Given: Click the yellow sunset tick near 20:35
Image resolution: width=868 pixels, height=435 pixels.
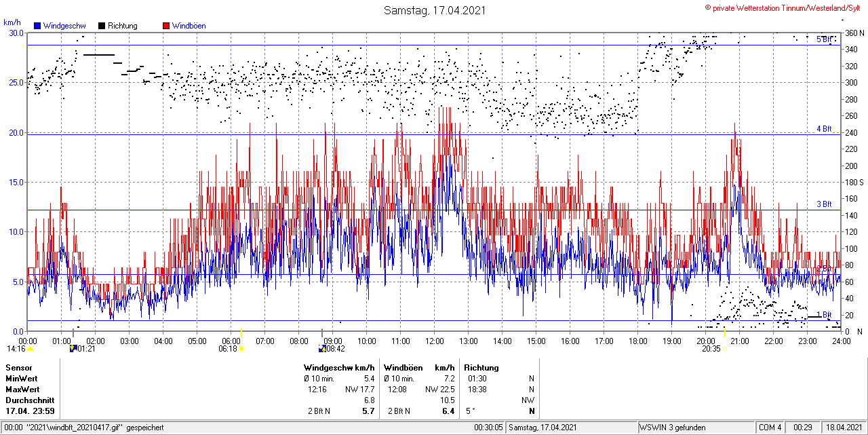Looking at the screenshot, I should pyautogui.click(x=725, y=332).
